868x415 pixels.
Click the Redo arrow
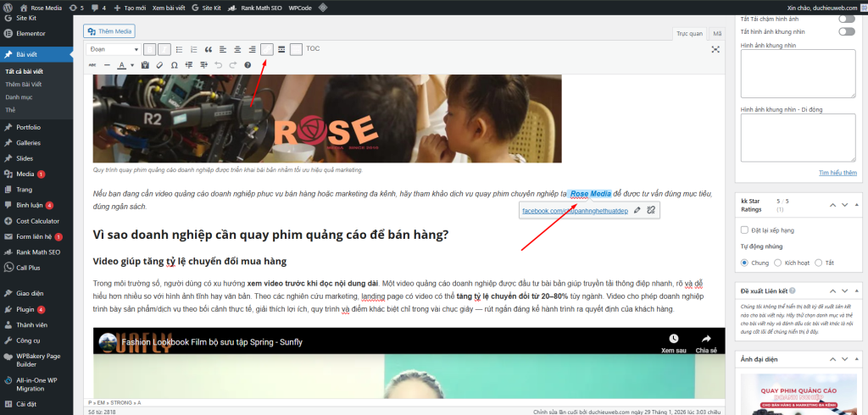[x=232, y=64]
